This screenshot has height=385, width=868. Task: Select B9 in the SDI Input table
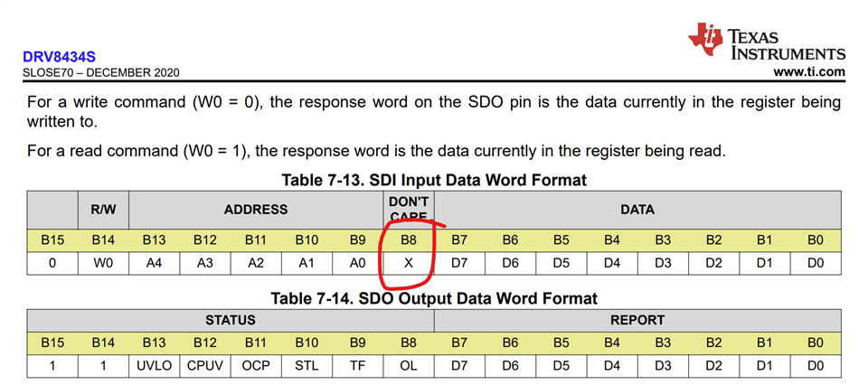pyautogui.click(x=358, y=240)
